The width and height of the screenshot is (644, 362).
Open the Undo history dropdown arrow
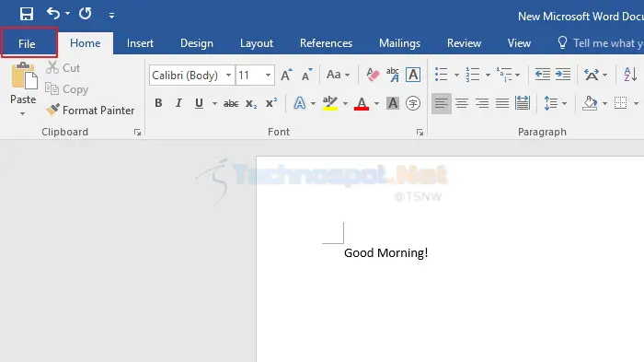pyautogui.click(x=68, y=14)
